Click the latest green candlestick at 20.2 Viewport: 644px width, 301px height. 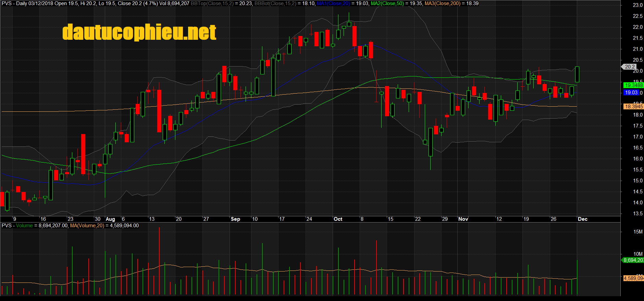[x=577, y=74]
